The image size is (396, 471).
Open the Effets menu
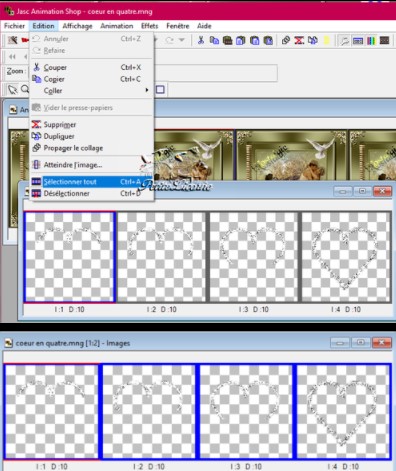[149, 26]
